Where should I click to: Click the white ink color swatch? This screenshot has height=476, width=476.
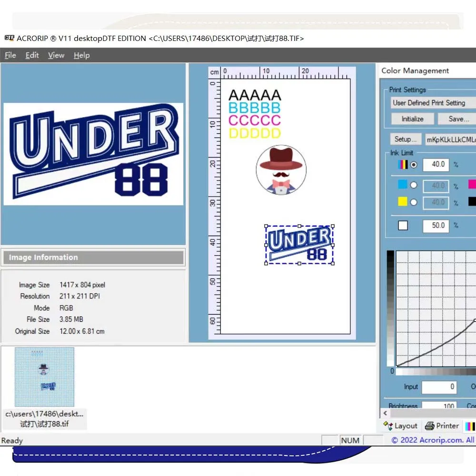(x=403, y=226)
